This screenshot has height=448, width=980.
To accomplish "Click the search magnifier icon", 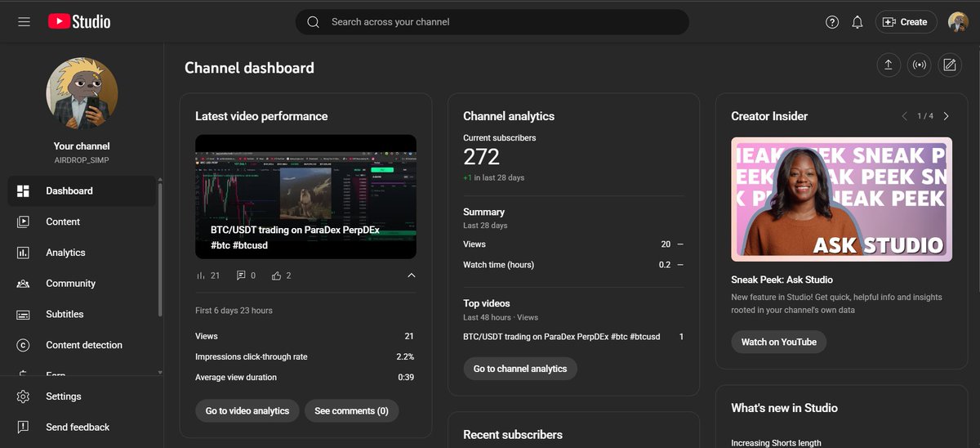I will coord(313,22).
